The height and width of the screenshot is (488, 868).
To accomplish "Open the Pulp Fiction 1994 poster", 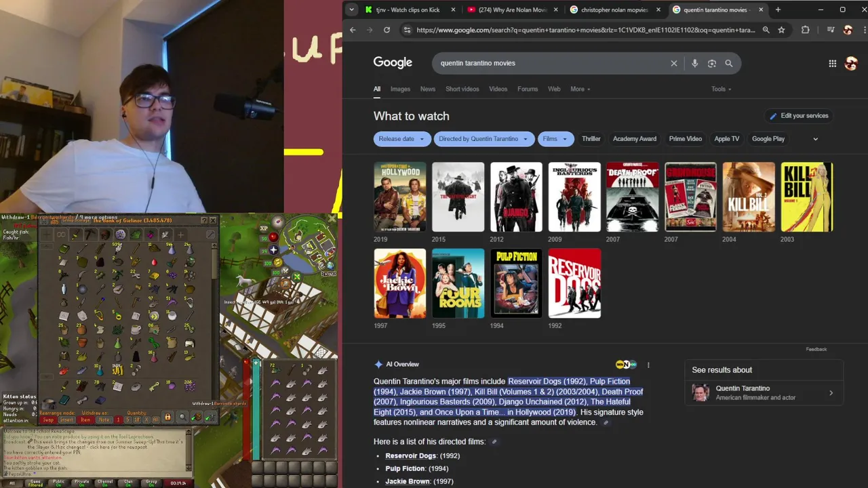I will pos(516,283).
